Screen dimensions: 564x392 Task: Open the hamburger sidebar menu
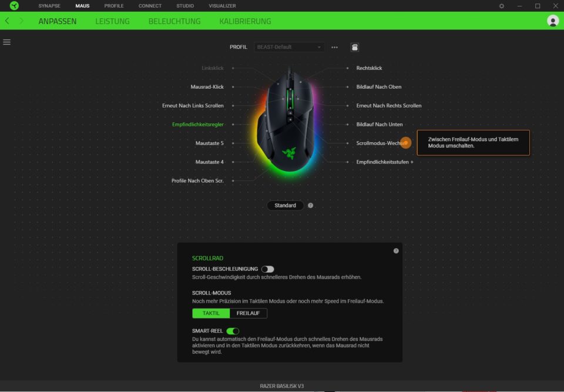click(7, 42)
